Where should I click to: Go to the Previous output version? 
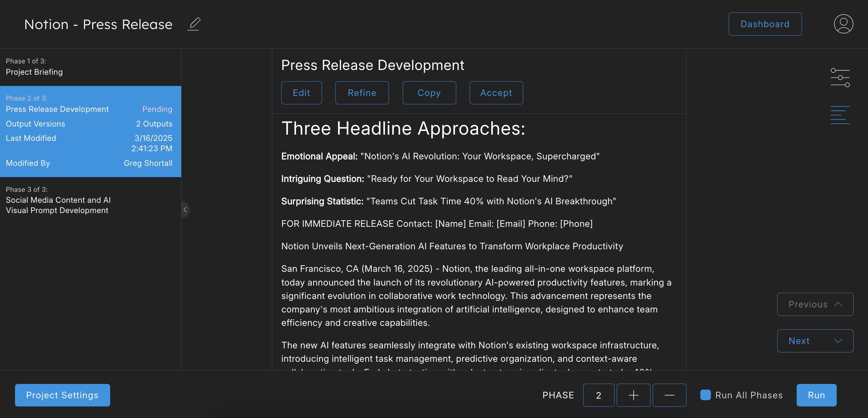click(815, 304)
